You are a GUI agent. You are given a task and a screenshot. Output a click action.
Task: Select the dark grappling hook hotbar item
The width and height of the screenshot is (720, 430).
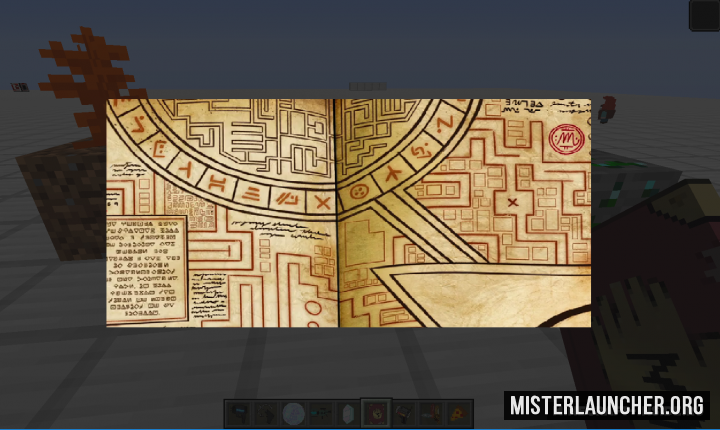266,413
